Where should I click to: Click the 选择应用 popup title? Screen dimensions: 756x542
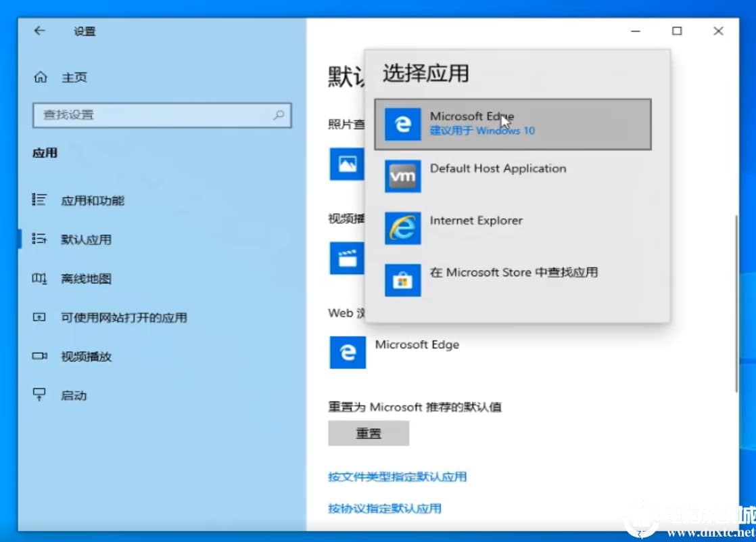(426, 73)
